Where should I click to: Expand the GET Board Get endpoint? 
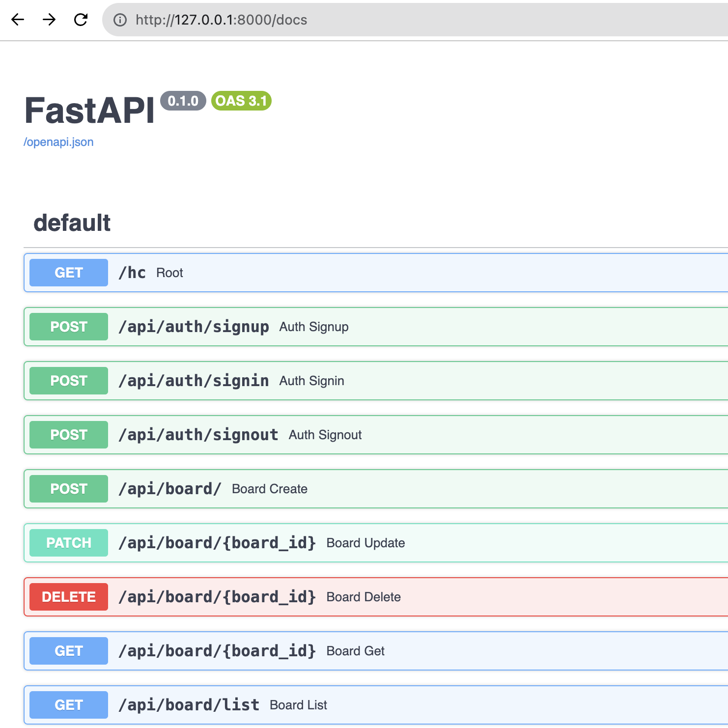376,651
